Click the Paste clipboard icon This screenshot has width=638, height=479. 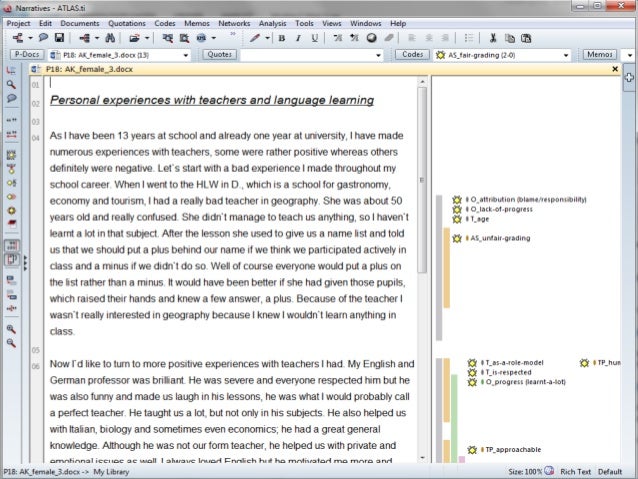coord(526,38)
